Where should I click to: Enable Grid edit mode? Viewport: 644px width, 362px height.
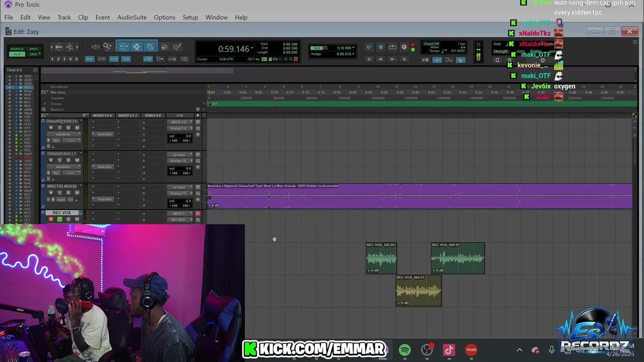[x=33, y=54]
